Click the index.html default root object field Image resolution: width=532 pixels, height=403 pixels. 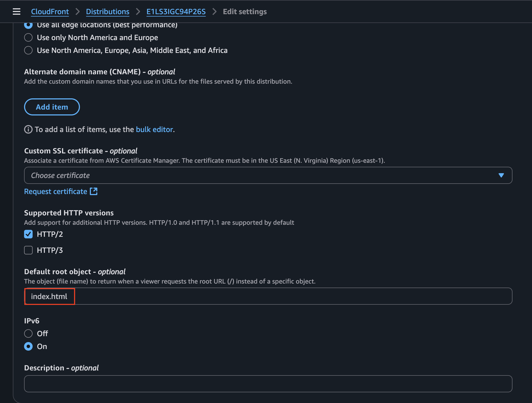click(x=49, y=296)
